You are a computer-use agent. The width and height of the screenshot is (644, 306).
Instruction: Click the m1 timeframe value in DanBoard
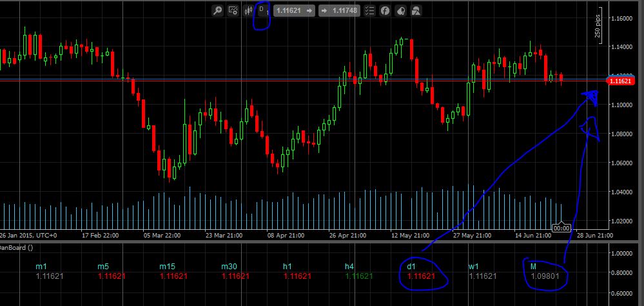pos(41,276)
